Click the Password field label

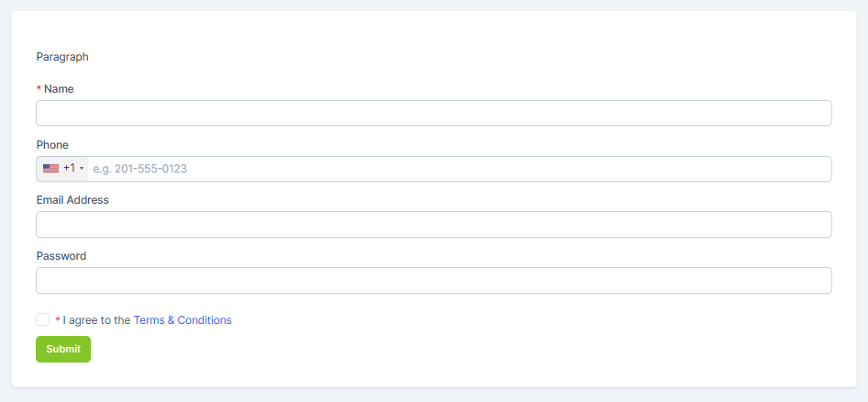[x=61, y=256]
